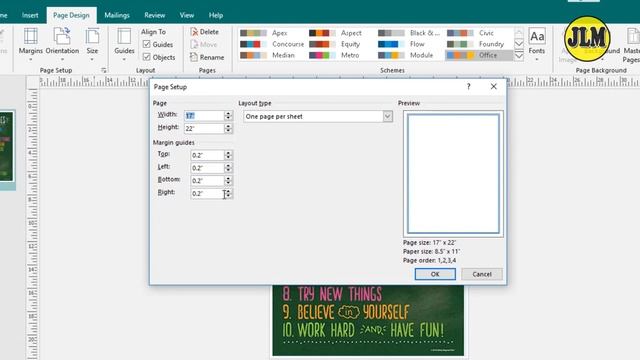Apply the Black & ... color scheme

pos(409,33)
